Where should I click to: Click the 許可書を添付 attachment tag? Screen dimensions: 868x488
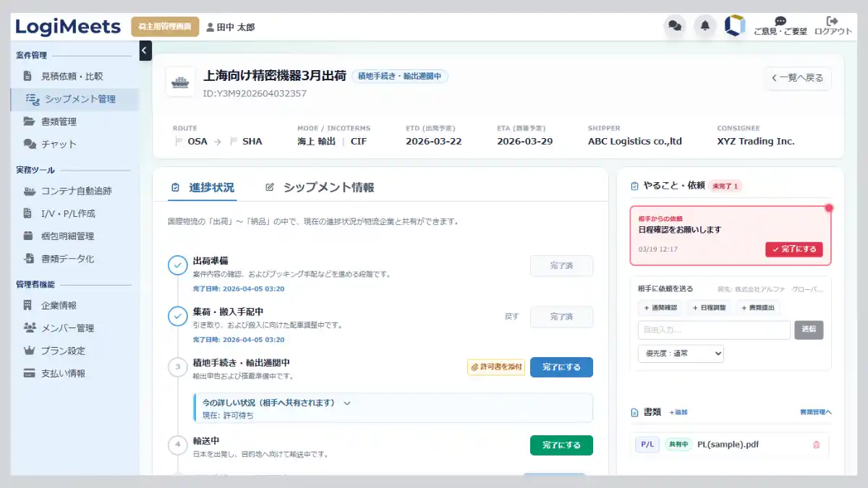click(x=495, y=367)
